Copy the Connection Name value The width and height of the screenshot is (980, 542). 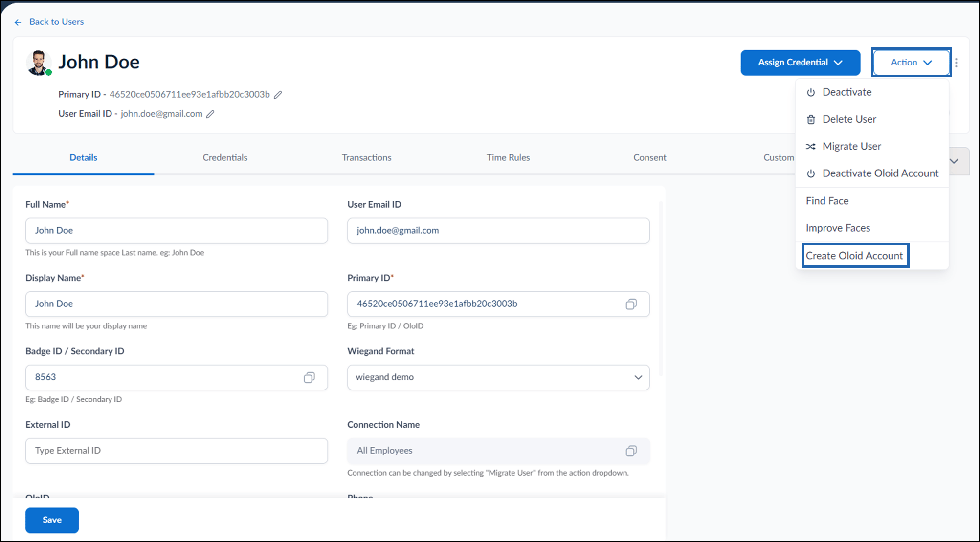[631, 451]
